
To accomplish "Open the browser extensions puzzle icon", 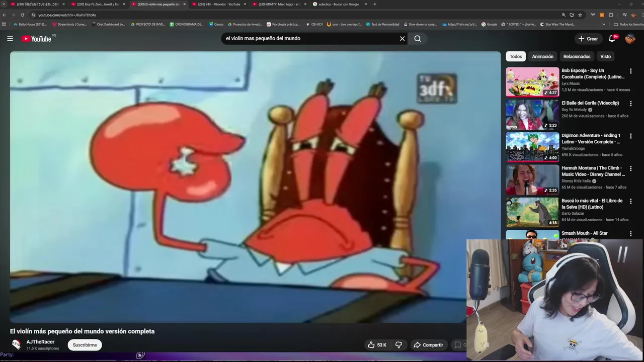I will (x=611, y=15).
